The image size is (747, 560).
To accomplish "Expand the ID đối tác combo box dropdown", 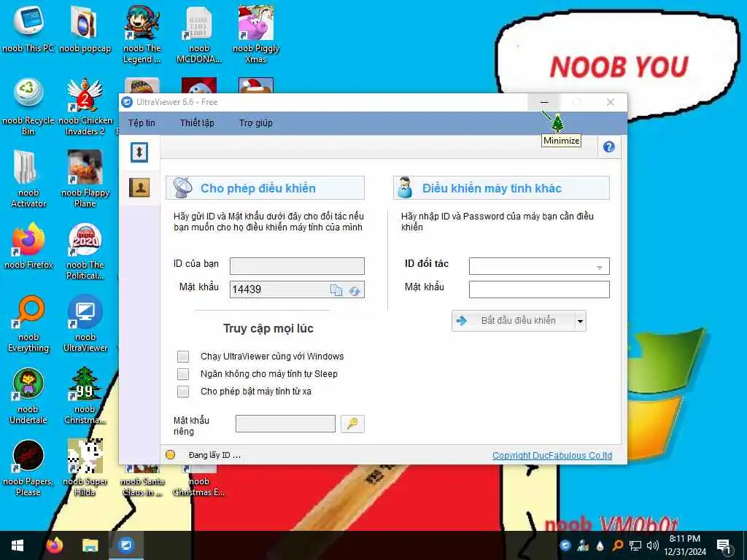I will pos(600,267).
